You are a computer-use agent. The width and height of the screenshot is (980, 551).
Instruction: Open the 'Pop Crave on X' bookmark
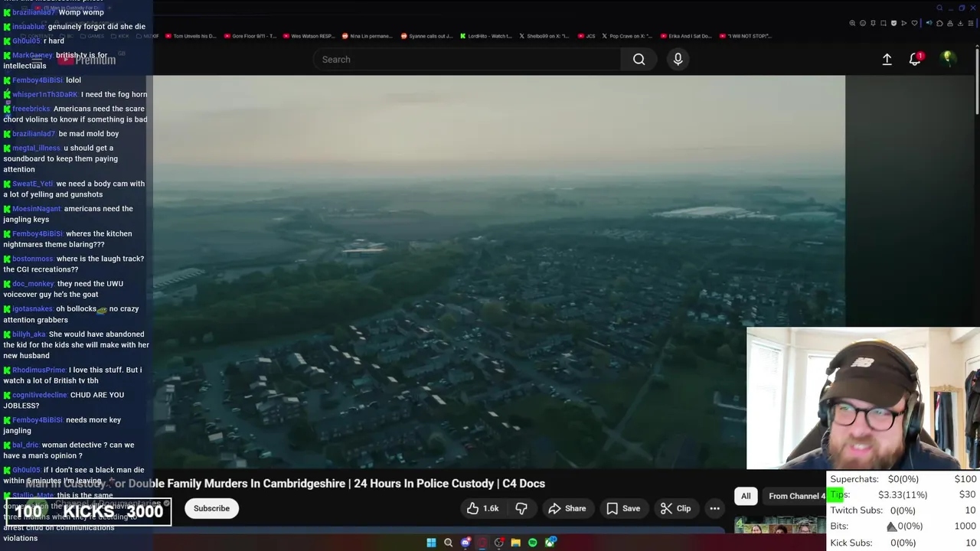tap(627, 36)
